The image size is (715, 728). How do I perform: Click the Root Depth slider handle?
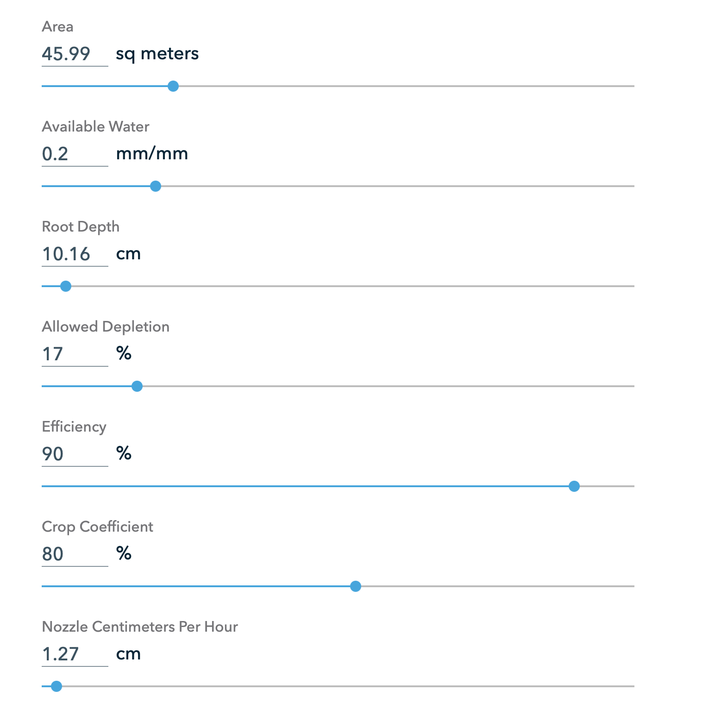[66, 286]
